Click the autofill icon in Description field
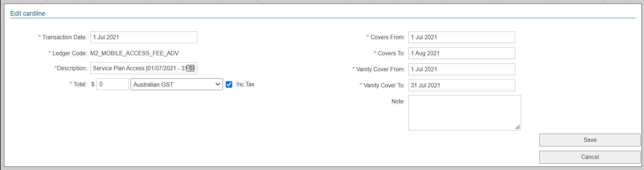The image size is (644, 170). tap(190, 68)
